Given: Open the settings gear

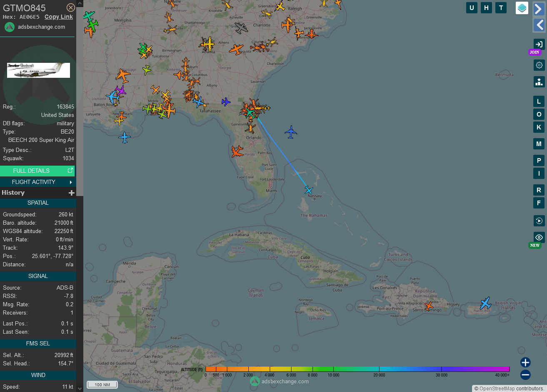Looking at the screenshot, I should pyautogui.click(x=539, y=65).
